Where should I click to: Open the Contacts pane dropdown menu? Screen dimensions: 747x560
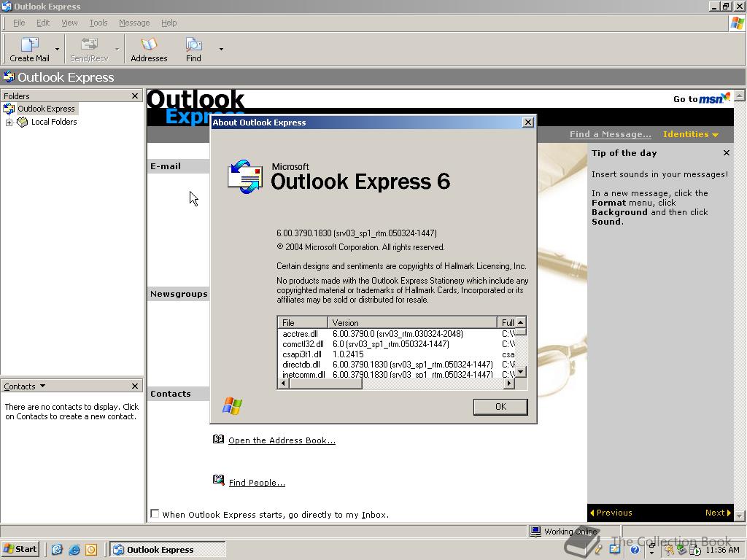(42, 386)
